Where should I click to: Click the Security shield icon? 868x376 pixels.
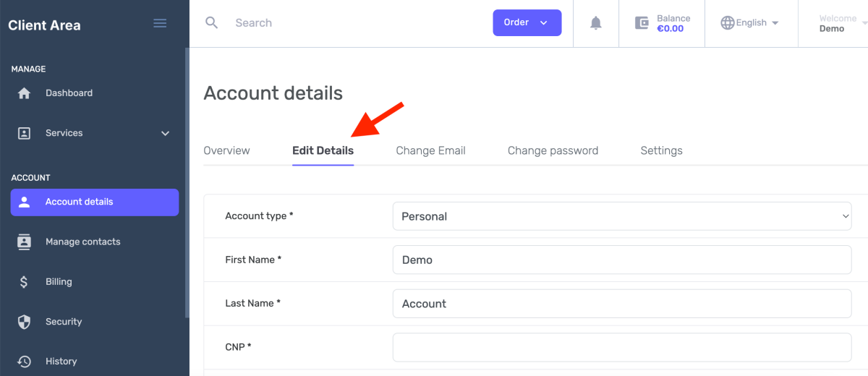25,322
